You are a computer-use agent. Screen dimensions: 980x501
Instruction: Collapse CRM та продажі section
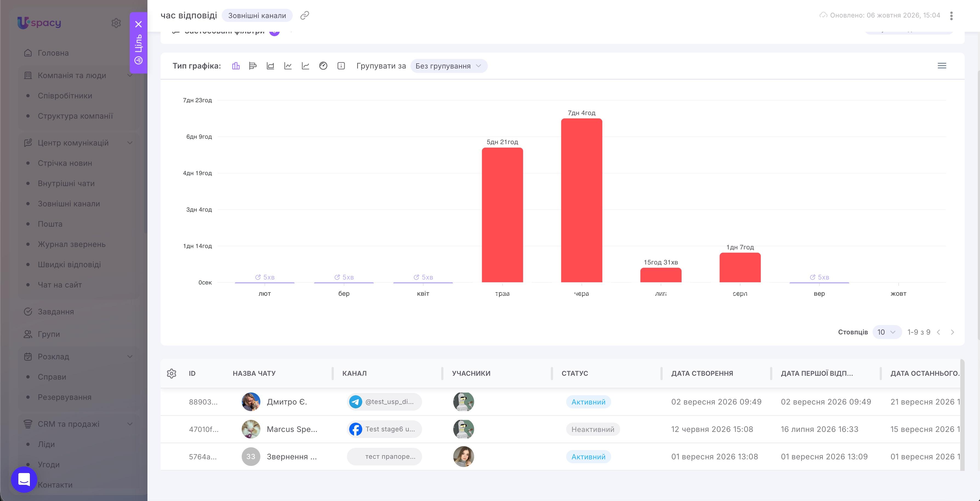(130, 424)
